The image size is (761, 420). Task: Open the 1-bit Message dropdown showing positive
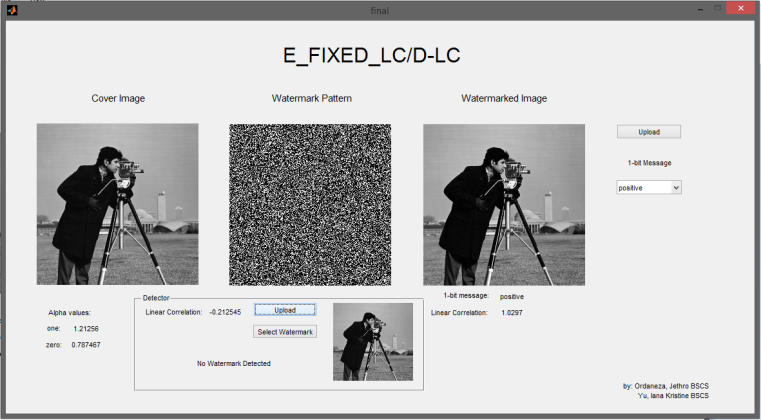click(x=649, y=187)
